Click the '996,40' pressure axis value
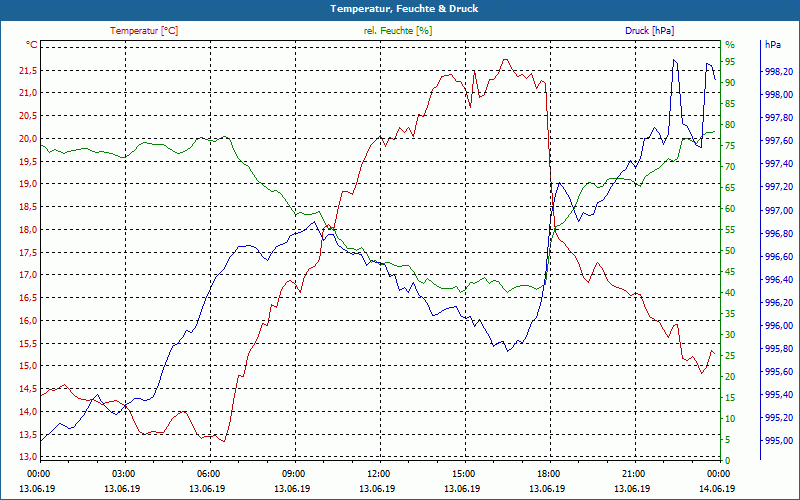The image size is (800, 500). point(779,280)
